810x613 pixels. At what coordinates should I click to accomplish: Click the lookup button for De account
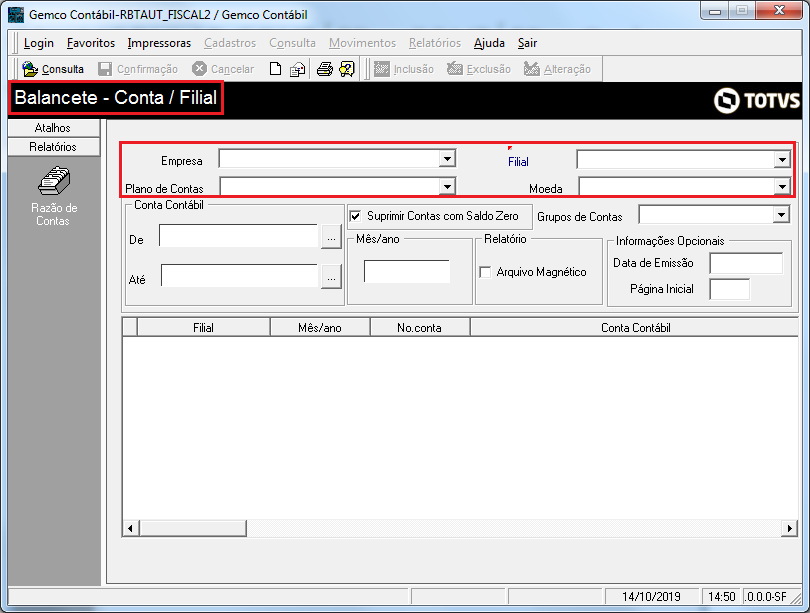click(331, 238)
